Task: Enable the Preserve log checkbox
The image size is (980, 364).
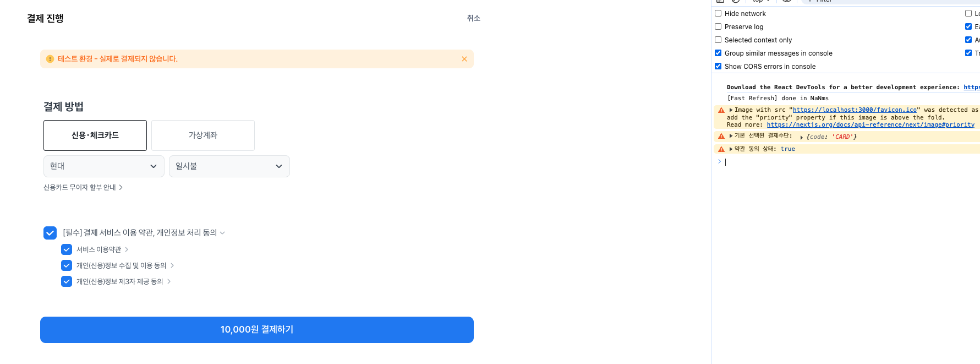Action: pyautogui.click(x=718, y=26)
